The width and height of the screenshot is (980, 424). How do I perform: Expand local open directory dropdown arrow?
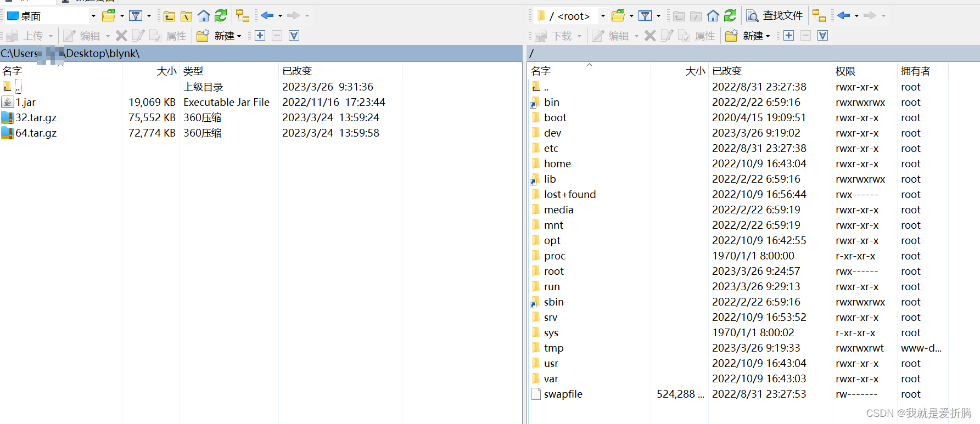point(122,16)
